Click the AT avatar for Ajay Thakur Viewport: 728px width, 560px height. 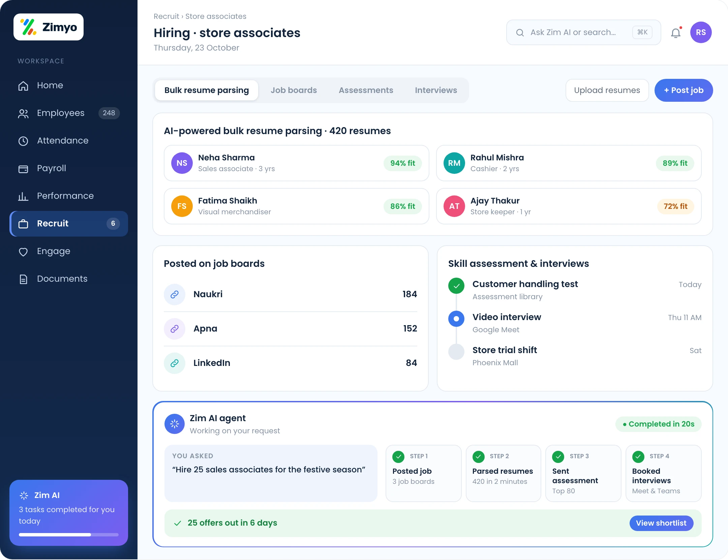(x=454, y=206)
